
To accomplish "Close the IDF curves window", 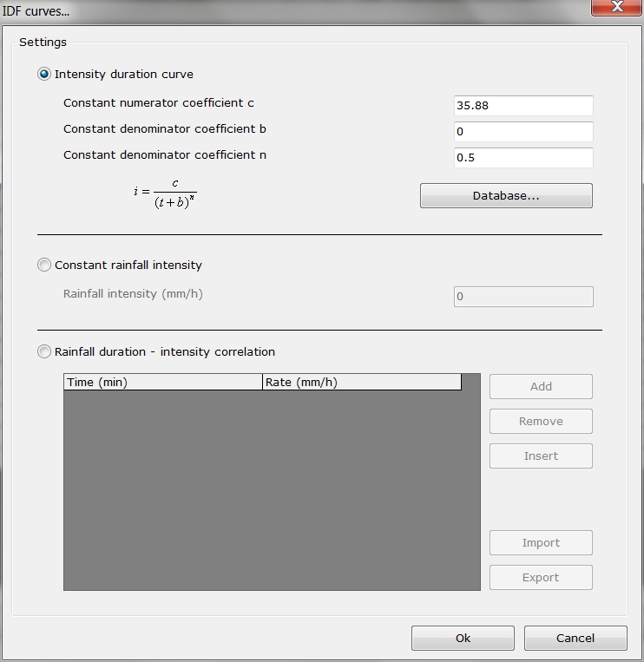I will point(615,8).
